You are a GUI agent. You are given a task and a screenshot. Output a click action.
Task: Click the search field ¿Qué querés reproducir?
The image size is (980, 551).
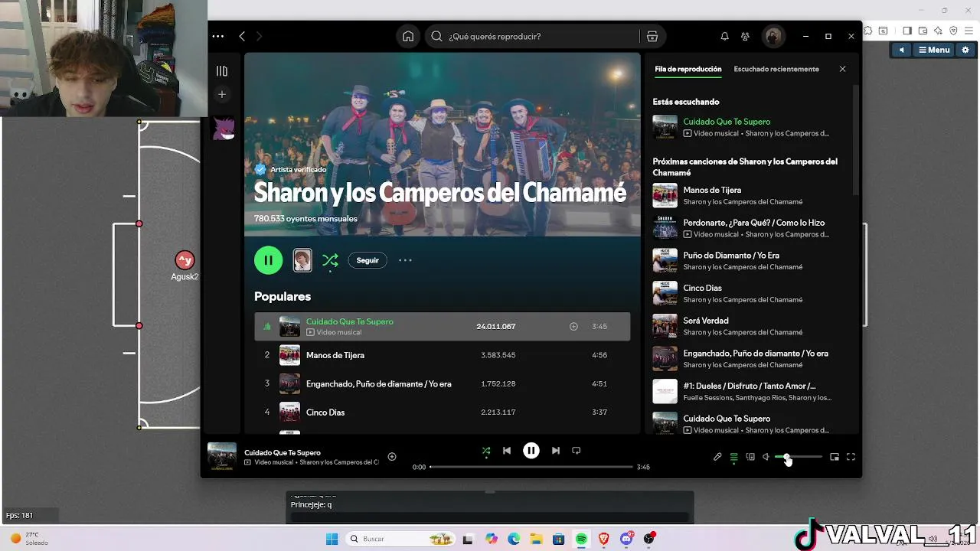[x=532, y=36]
